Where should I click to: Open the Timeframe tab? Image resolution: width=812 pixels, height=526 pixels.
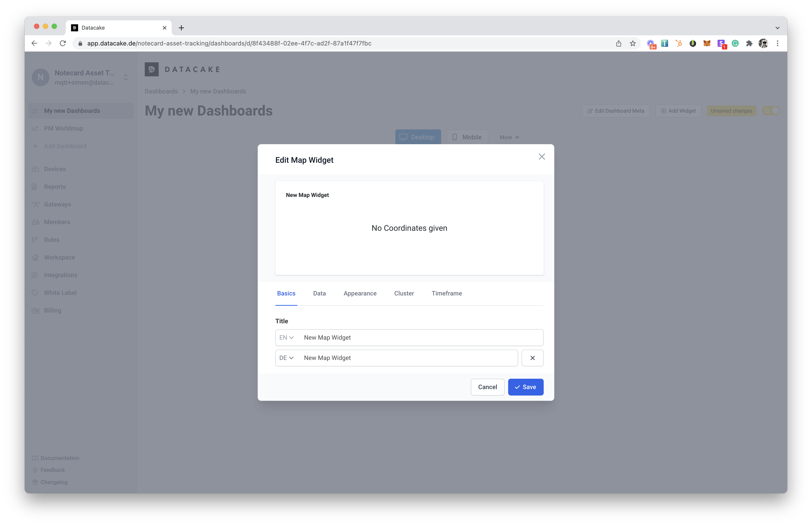447,293
